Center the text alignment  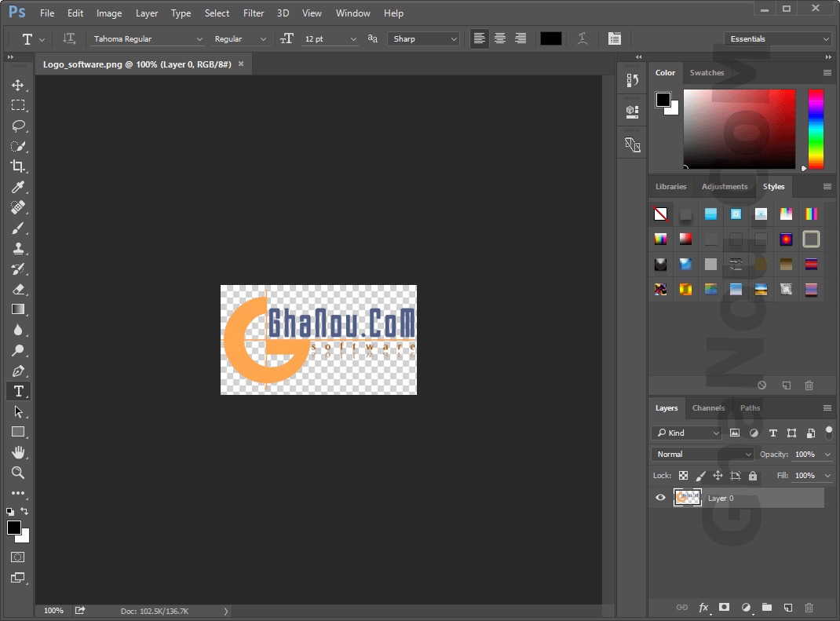(500, 38)
